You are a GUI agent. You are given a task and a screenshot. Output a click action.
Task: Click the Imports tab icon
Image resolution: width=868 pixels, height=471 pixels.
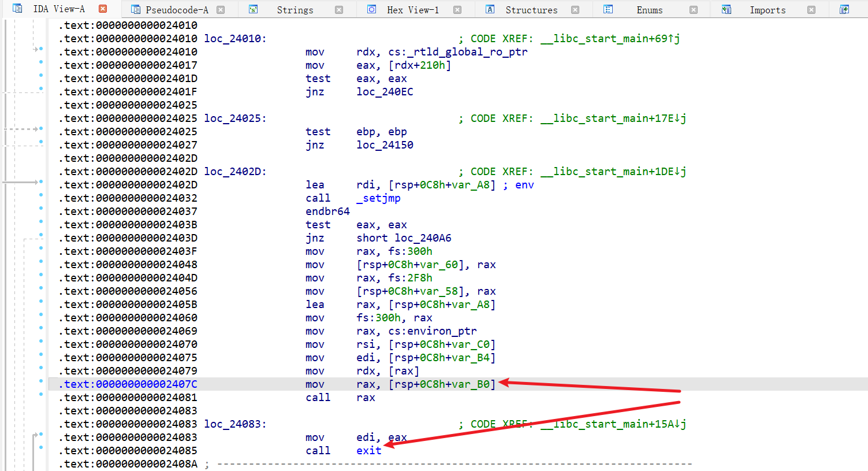coord(727,10)
